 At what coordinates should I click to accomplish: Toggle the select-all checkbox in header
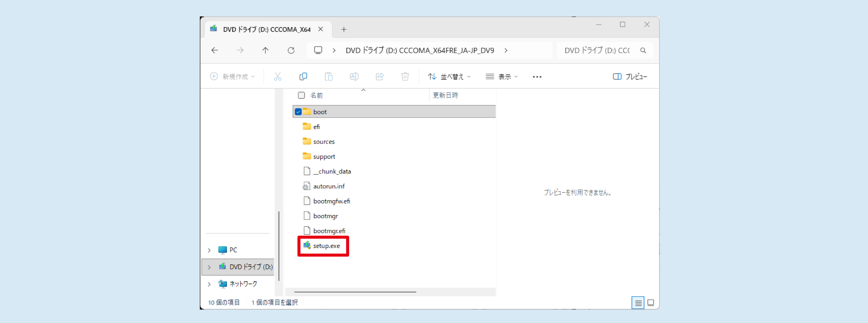(301, 95)
